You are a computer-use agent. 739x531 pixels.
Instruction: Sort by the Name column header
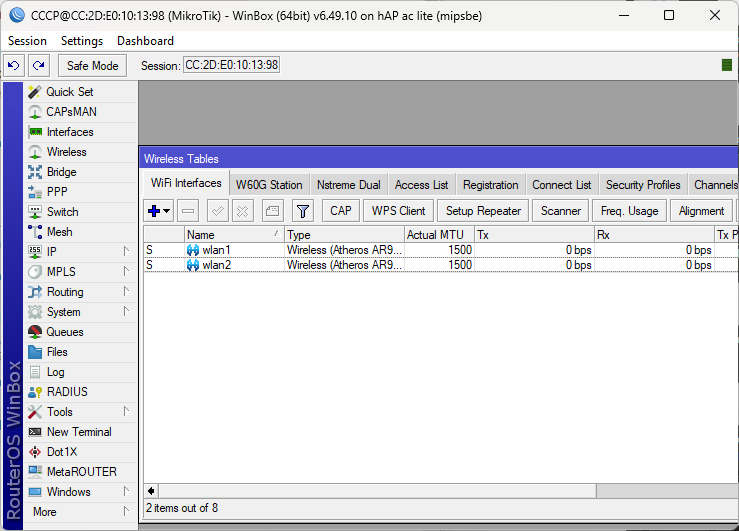click(234, 235)
